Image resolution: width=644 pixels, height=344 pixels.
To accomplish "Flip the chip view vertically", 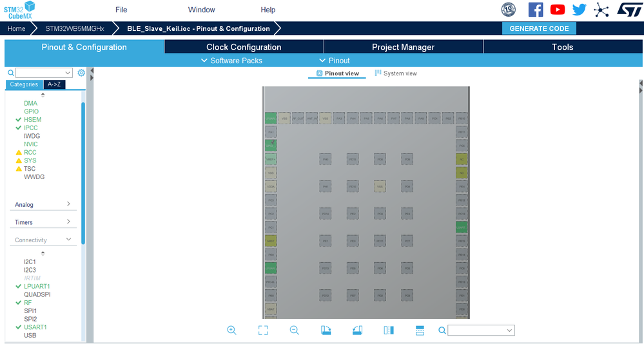I will click(x=420, y=330).
